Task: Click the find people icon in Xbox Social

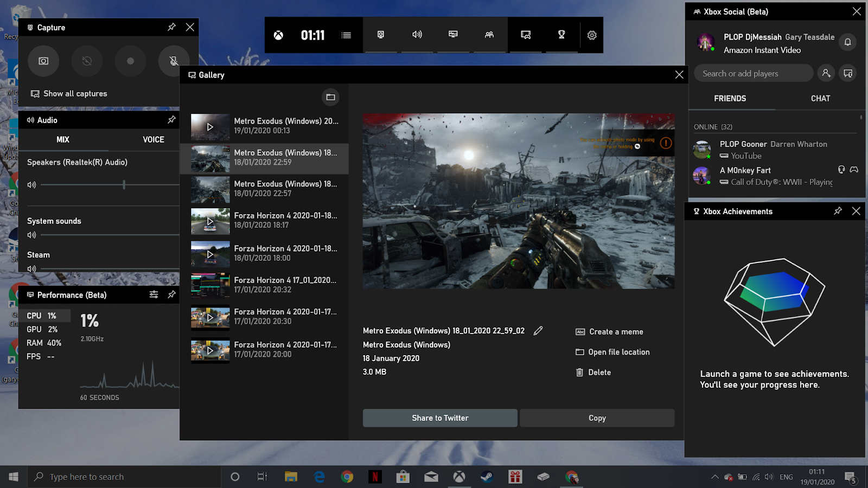Action: pos(826,73)
